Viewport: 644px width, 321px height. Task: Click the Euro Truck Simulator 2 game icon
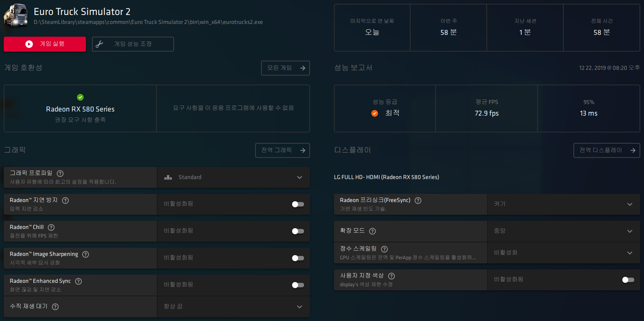click(x=16, y=15)
